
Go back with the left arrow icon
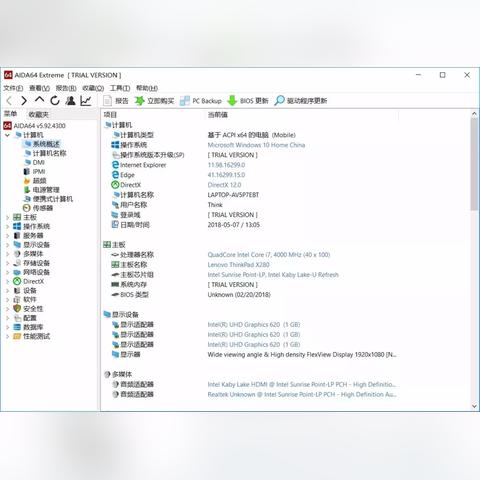(x=9, y=101)
